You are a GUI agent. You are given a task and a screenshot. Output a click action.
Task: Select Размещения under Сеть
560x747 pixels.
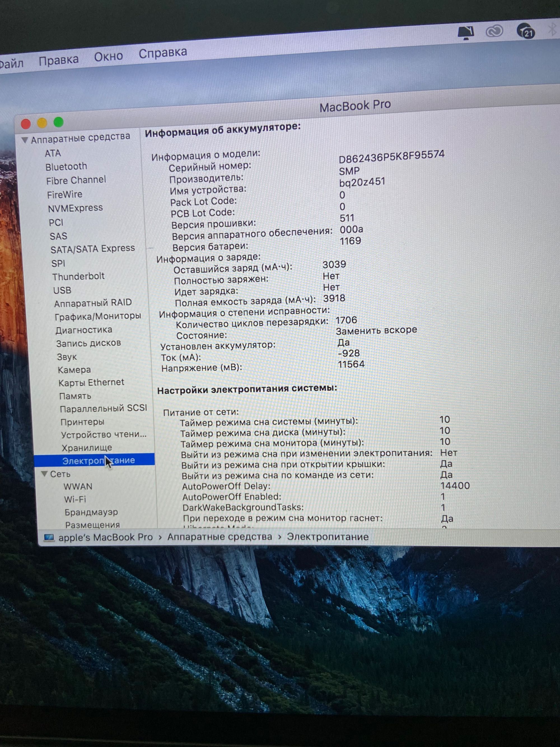pyautogui.click(x=92, y=525)
